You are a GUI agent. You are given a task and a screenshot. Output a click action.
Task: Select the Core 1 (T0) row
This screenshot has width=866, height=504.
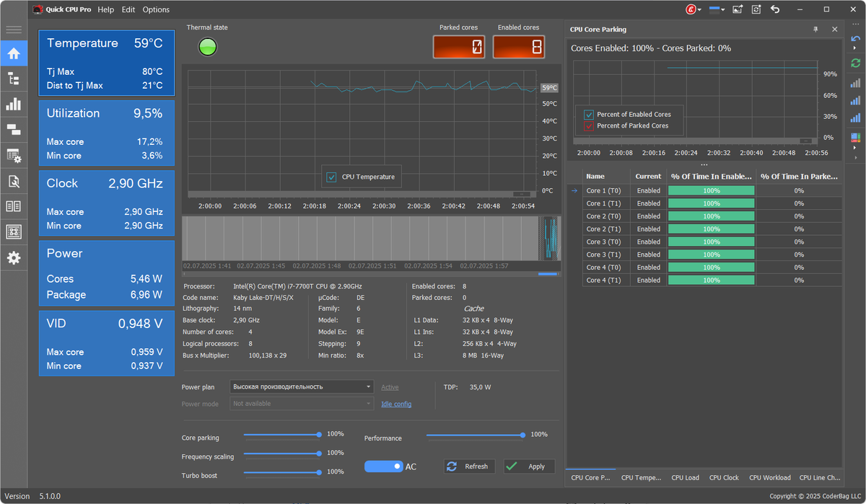[x=712, y=191]
